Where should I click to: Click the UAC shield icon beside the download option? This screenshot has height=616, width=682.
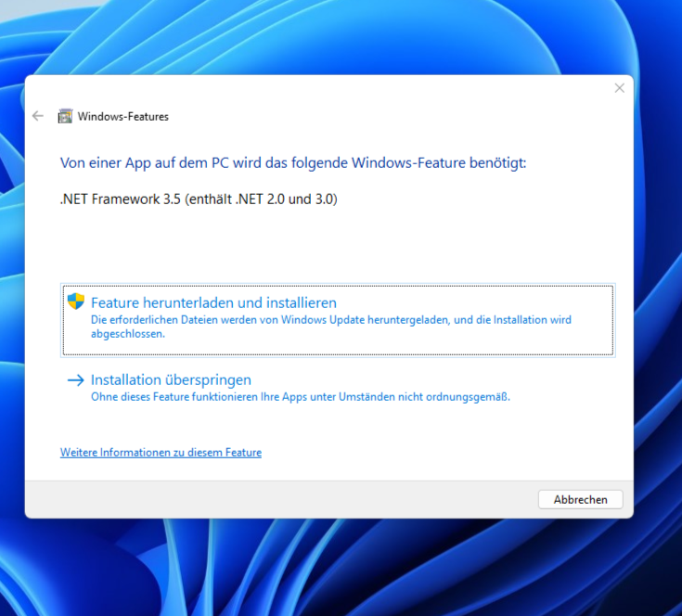coord(76,302)
